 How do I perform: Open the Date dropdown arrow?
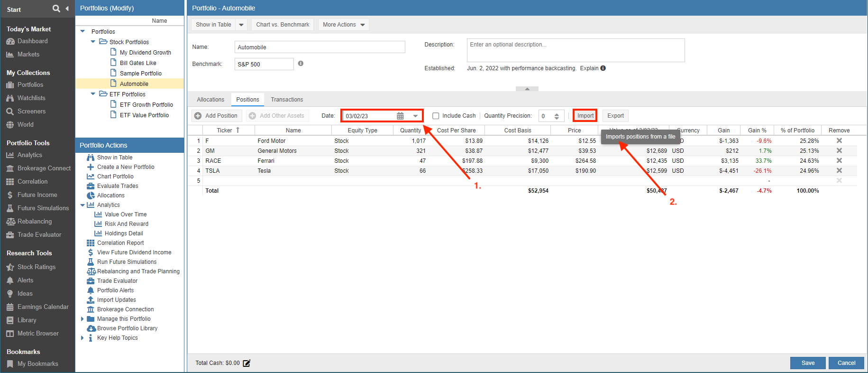416,116
